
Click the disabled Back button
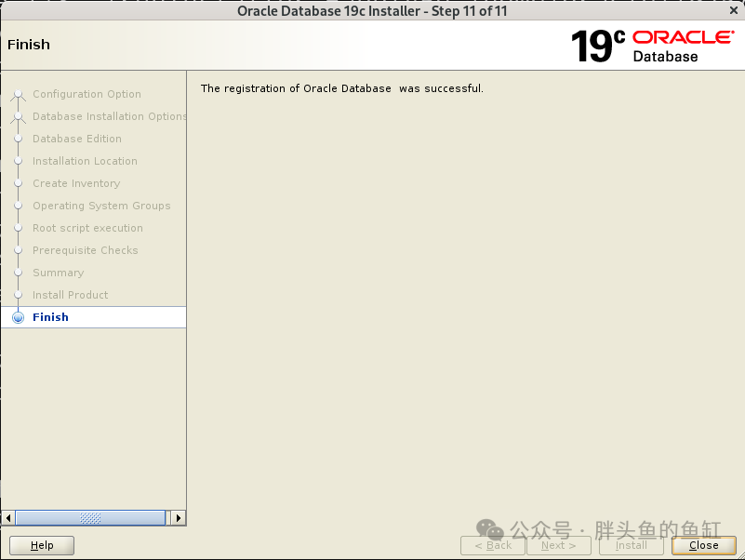(x=493, y=545)
